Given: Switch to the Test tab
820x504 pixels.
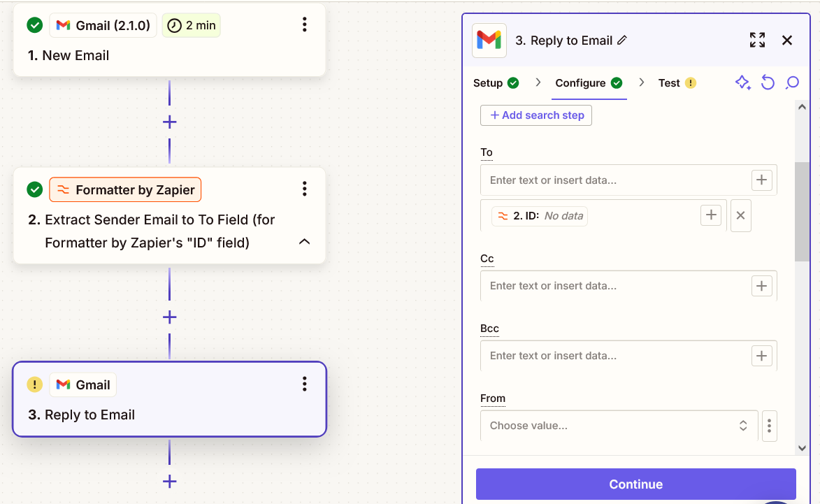Looking at the screenshot, I should (x=677, y=83).
